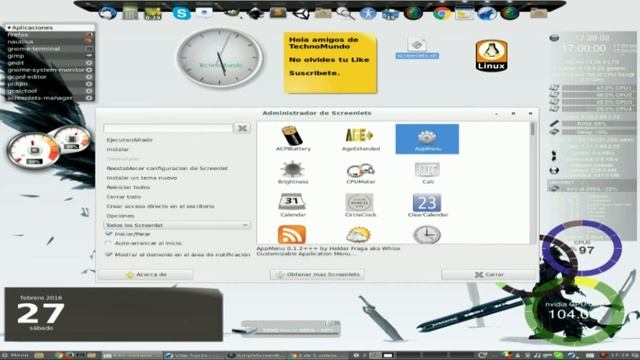Click the Acerca de button
Image resolution: width=640 pixels, height=360 pixels.
point(146,275)
